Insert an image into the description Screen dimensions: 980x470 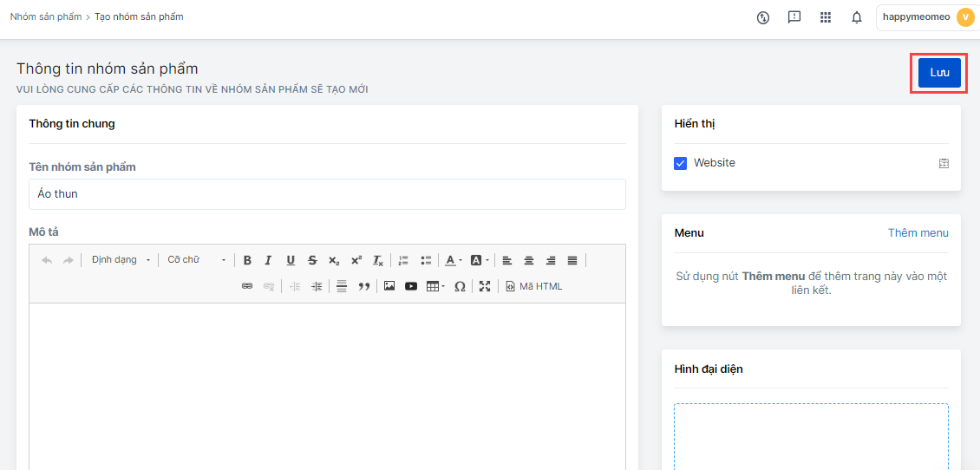[389, 286]
